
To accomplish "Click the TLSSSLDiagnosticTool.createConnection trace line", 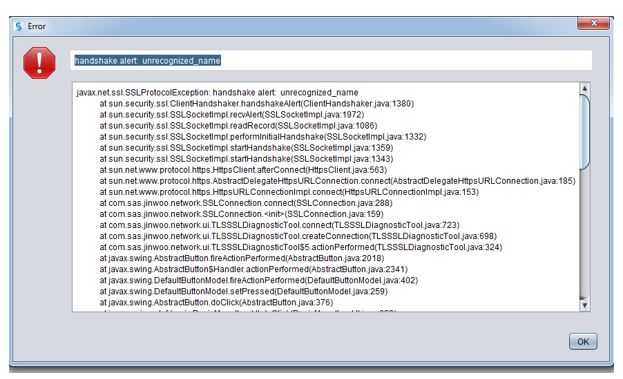I will point(298,236).
